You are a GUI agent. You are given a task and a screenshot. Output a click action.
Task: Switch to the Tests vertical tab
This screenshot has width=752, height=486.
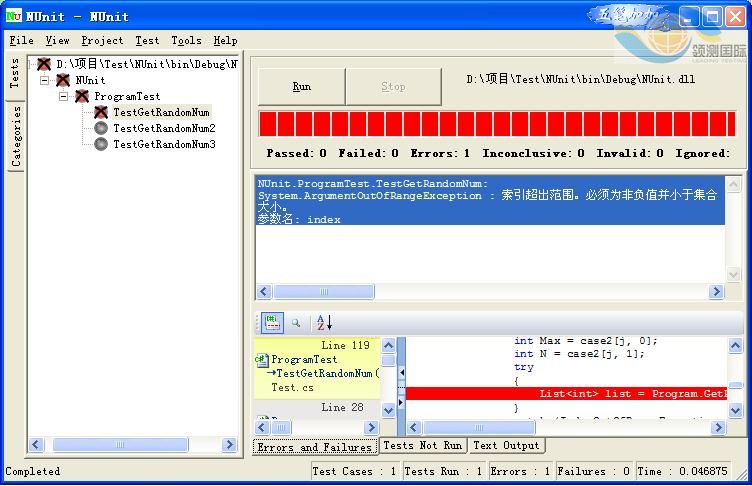pyautogui.click(x=15, y=73)
